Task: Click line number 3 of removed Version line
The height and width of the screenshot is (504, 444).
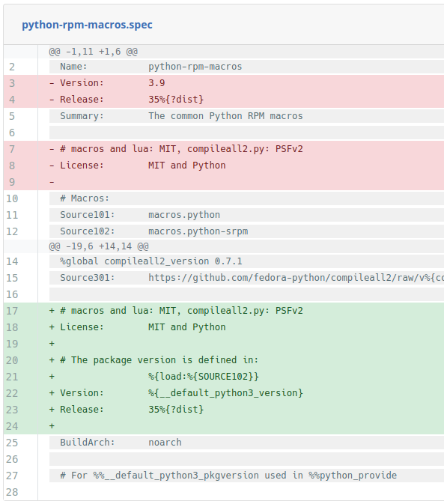Action: 12,83
